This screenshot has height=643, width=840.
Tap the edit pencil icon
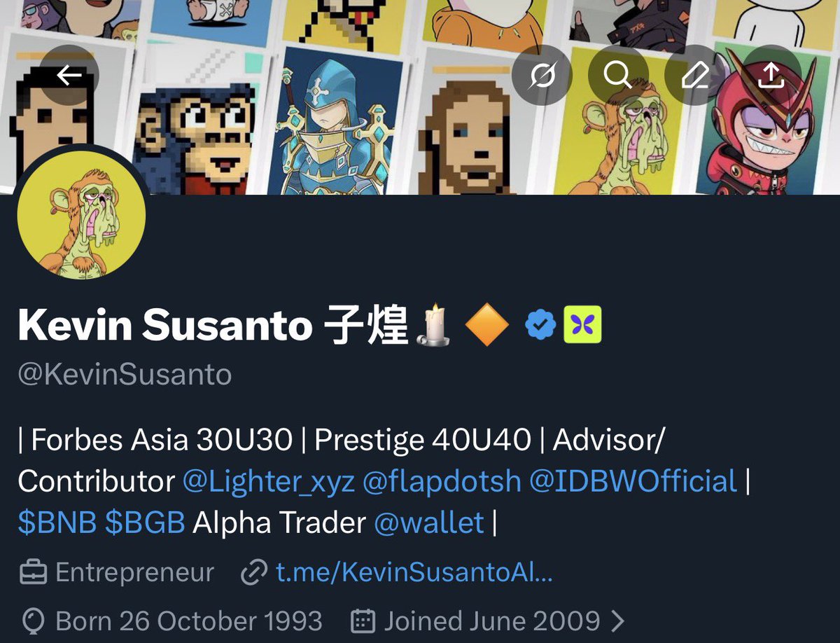click(694, 75)
